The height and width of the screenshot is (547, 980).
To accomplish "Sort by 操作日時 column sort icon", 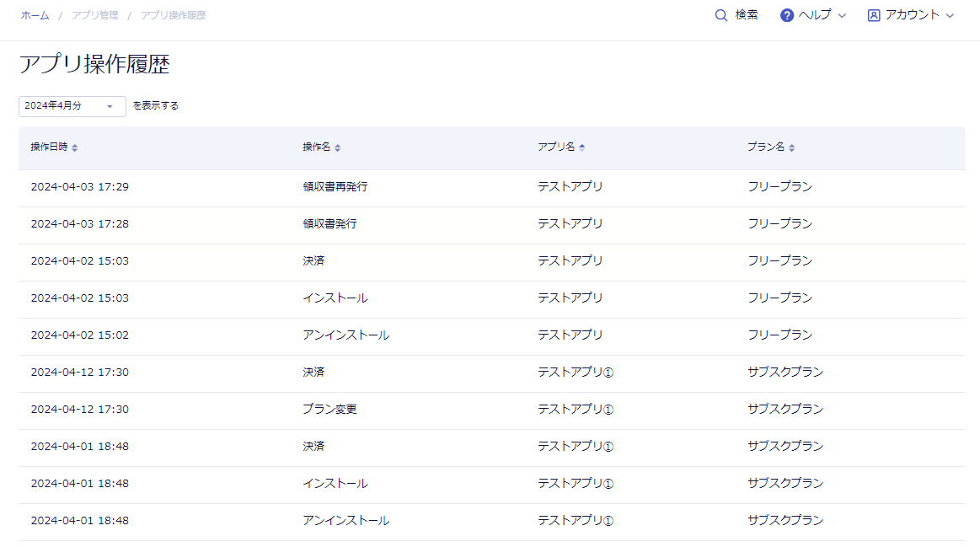I will coord(75,147).
